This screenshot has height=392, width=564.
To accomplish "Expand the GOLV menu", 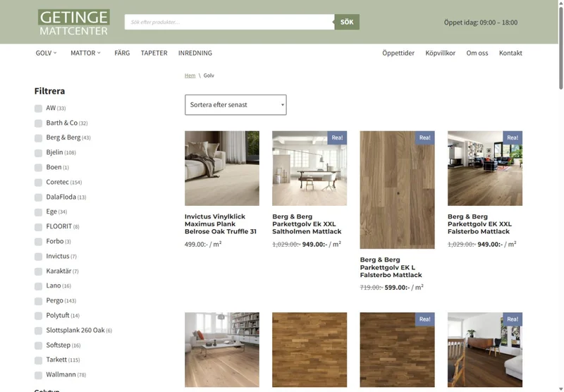I will pos(46,53).
